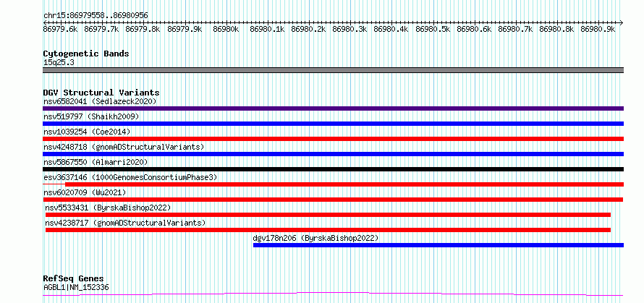This screenshot has width=644, height=303.
Task: Click the nsv4238717 gnomAD red variant bar
Action: pyautogui.click(x=329, y=230)
